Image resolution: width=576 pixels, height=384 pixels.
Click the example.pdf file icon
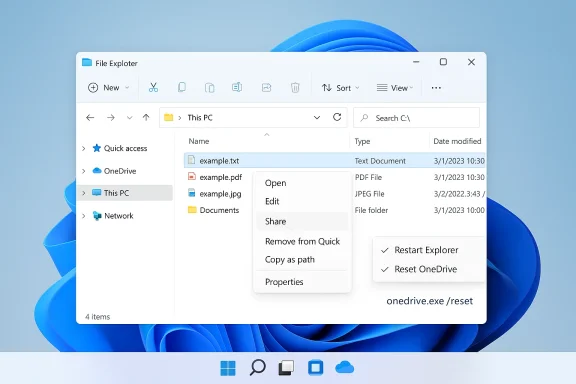(x=192, y=176)
